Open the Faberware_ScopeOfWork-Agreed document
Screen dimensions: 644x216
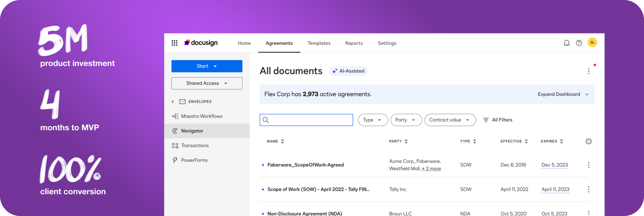click(306, 165)
